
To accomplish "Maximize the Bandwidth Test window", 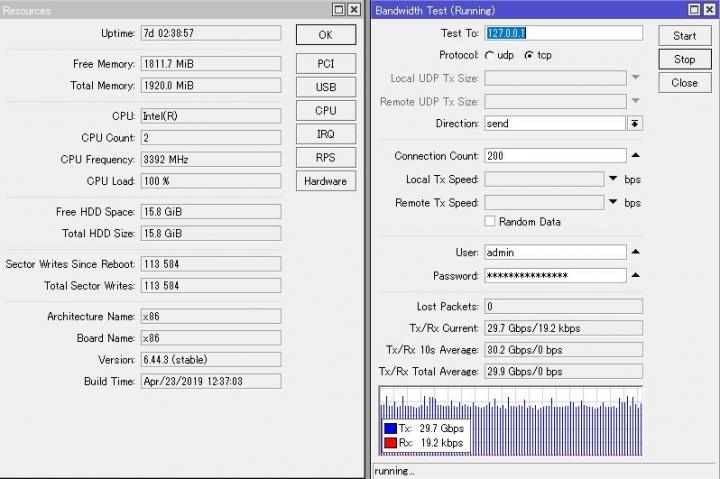I will tap(694, 10).
